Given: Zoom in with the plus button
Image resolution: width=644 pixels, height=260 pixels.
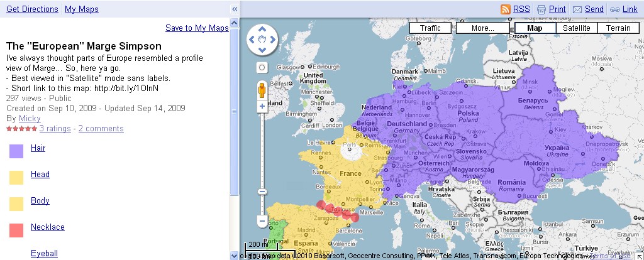Looking at the screenshot, I should [x=262, y=107].
